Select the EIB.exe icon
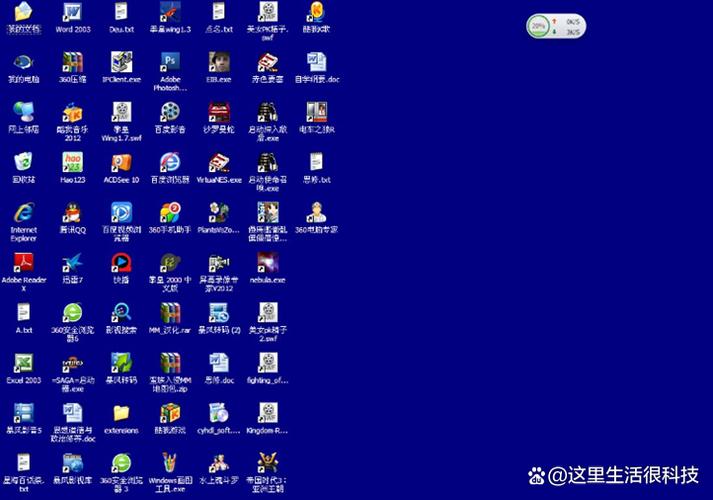 point(219,62)
